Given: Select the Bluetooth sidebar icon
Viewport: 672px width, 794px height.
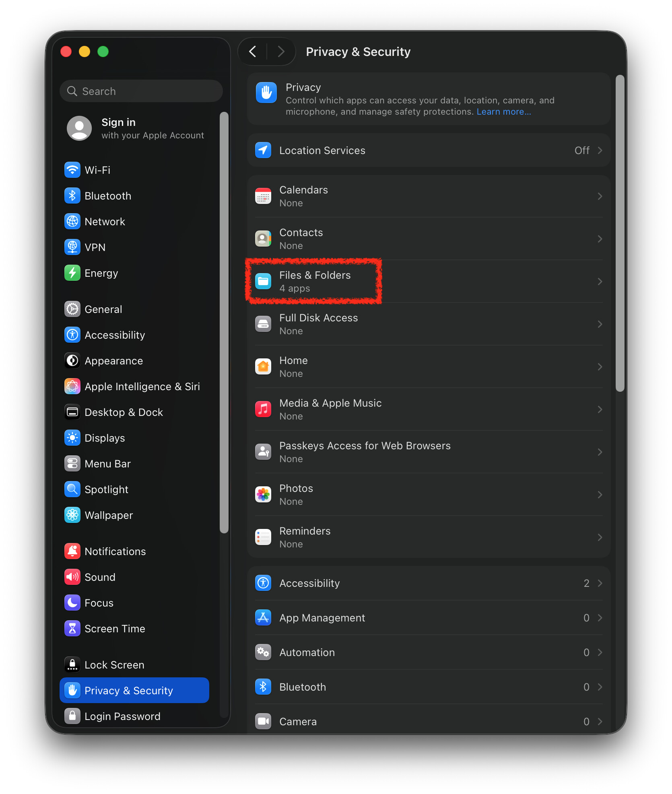Looking at the screenshot, I should (x=72, y=195).
